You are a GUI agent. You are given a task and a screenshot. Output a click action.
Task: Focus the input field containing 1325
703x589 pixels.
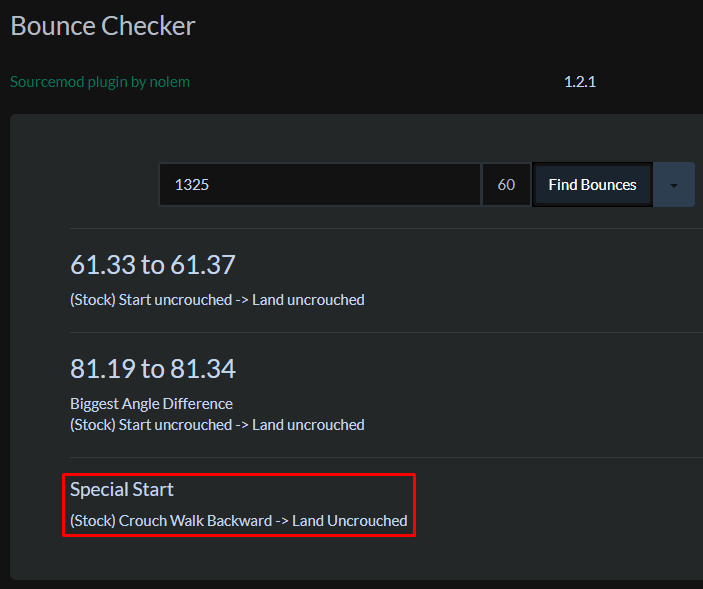click(x=320, y=185)
